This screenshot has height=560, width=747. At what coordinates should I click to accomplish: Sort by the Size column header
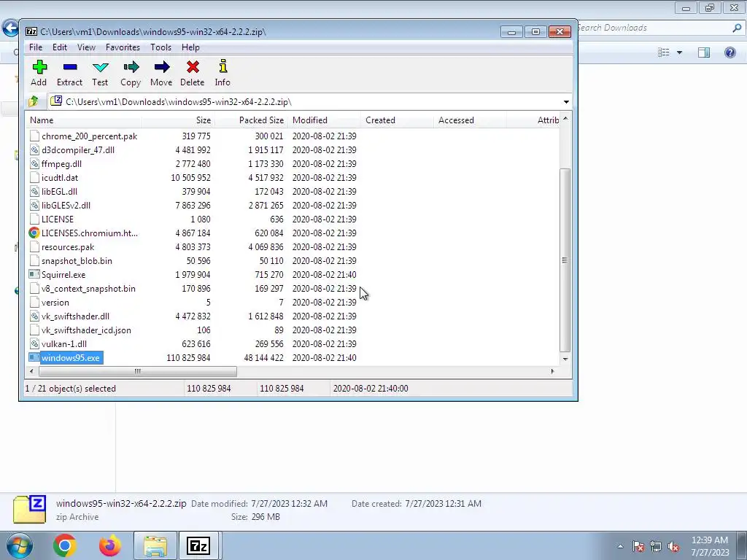coord(178,120)
